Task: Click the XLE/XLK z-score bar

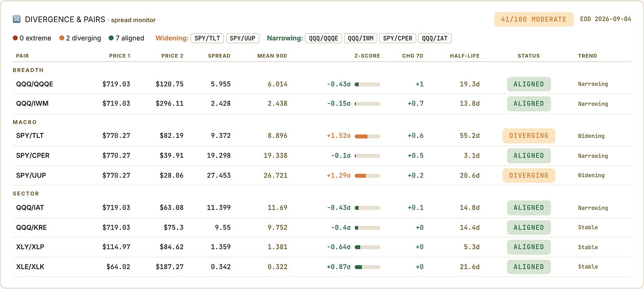Action: click(367, 267)
